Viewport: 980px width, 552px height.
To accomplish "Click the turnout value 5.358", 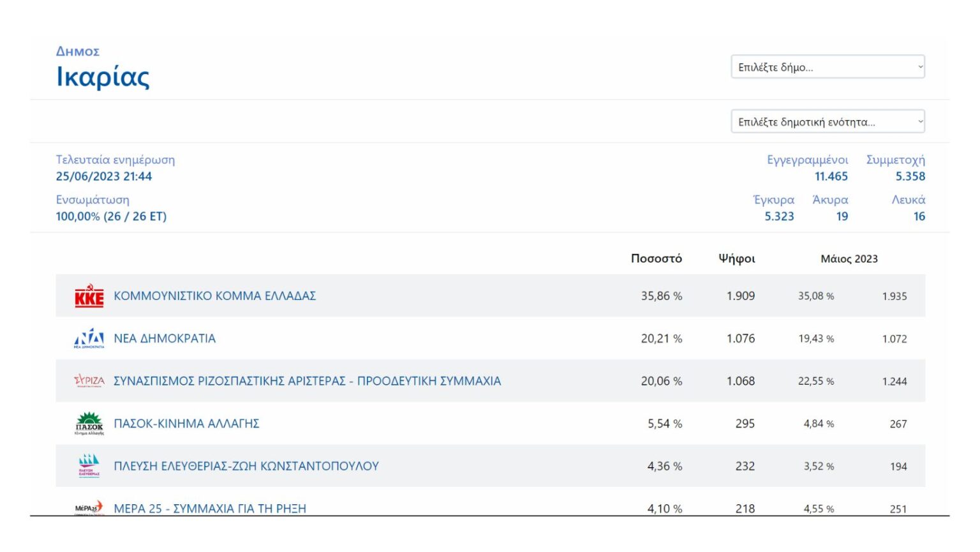I will click(x=910, y=176).
